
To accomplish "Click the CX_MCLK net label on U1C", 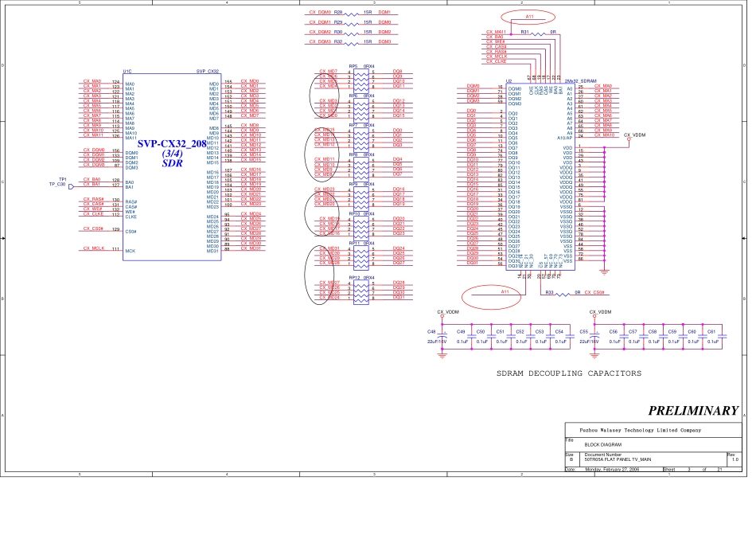I will pos(94,249).
